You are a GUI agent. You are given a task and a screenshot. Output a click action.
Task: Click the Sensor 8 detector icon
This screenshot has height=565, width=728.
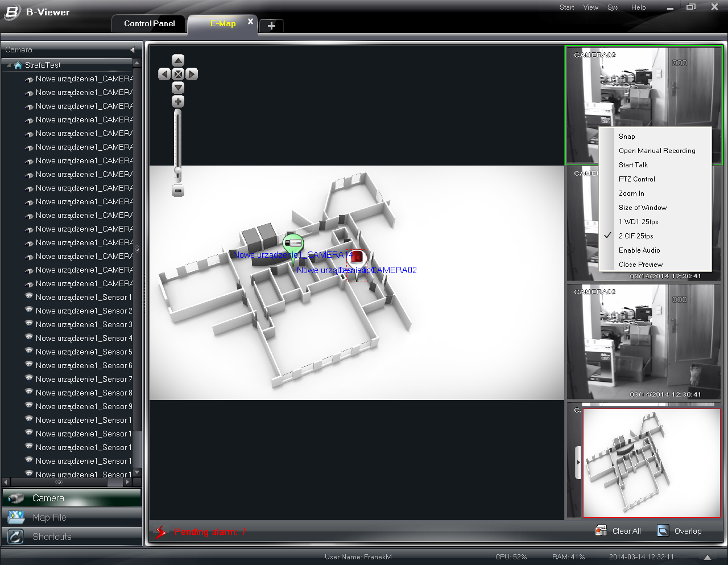28,392
